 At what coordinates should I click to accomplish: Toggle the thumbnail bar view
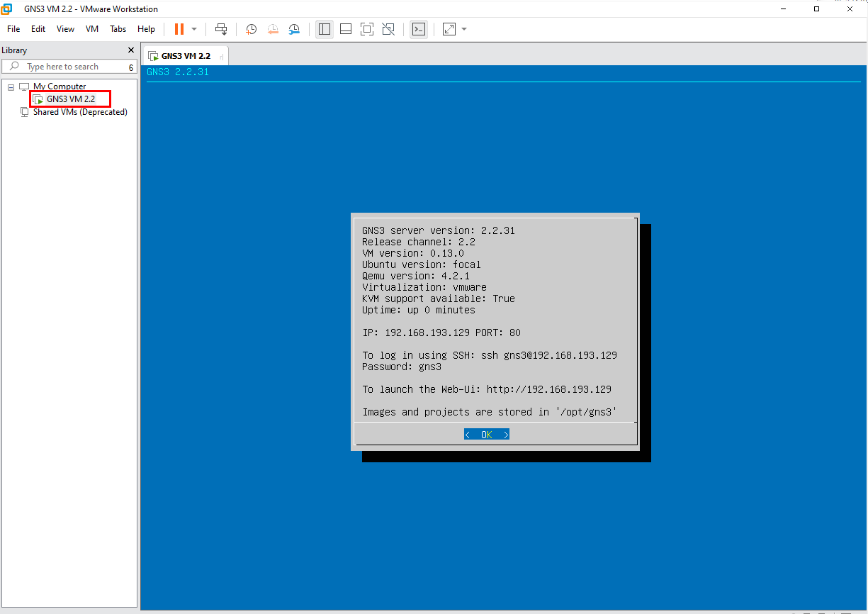pos(346,29)
